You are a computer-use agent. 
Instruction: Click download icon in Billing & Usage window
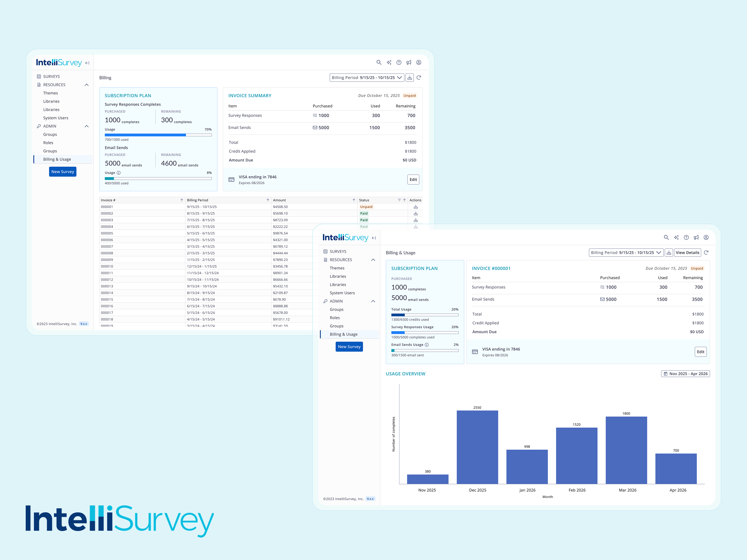669,253
